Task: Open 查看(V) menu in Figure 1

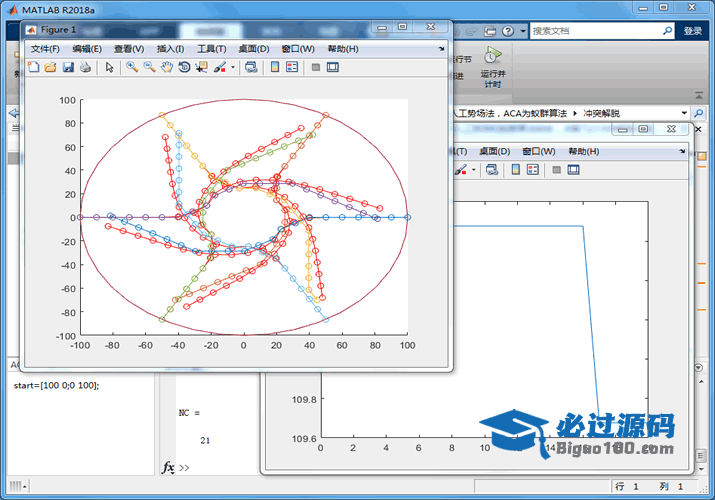Action: pos(129,49)
